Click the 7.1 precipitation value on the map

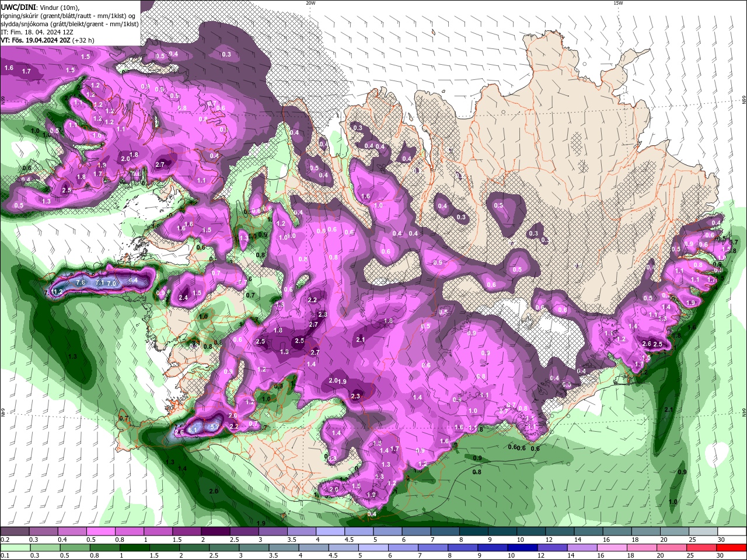[x=100, y=283]
